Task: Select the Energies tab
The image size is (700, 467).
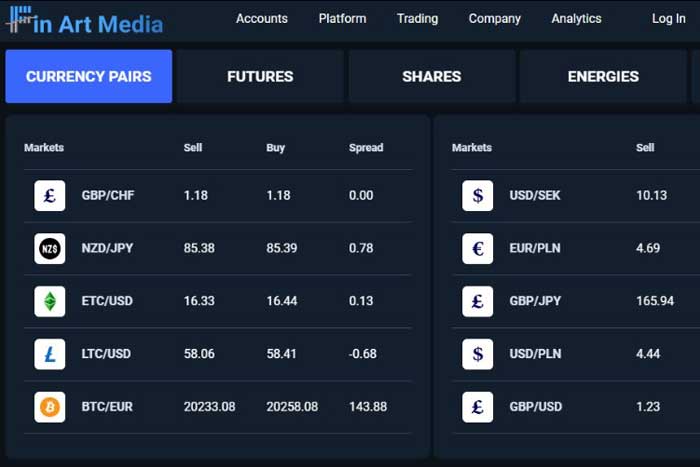Action: click(x=602, y=77)
